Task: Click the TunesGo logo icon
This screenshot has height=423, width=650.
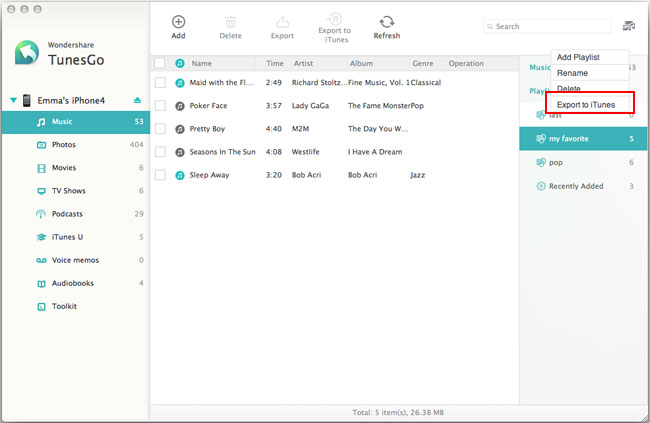Action: tap(27, 52)
